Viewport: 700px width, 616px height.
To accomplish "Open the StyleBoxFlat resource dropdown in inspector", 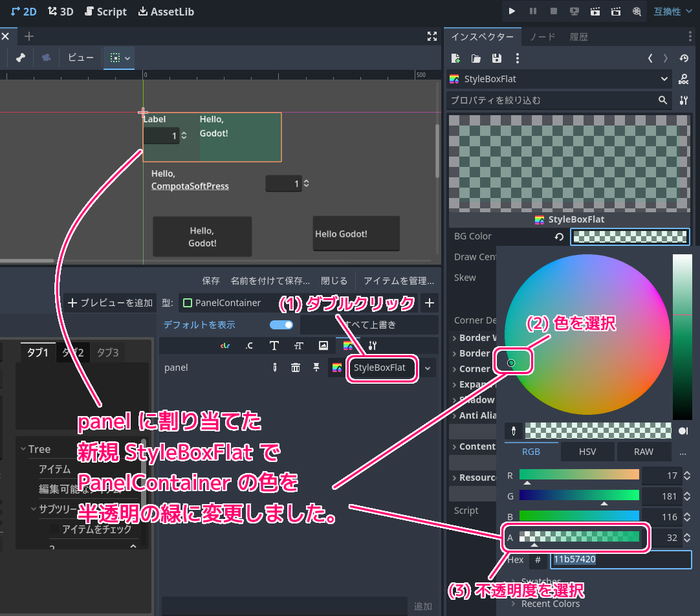I will pos(665,79).
